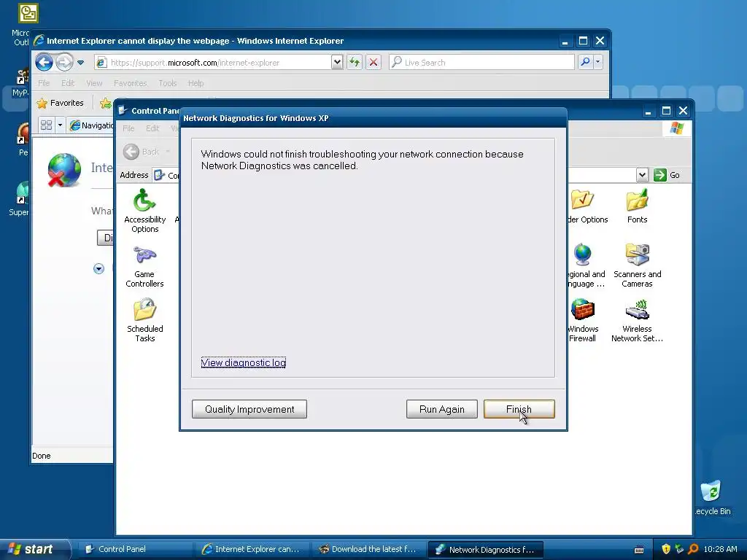Maximize the Control Panel window
The height and width of the screenshot is (560, 747).
coord(666,111)
